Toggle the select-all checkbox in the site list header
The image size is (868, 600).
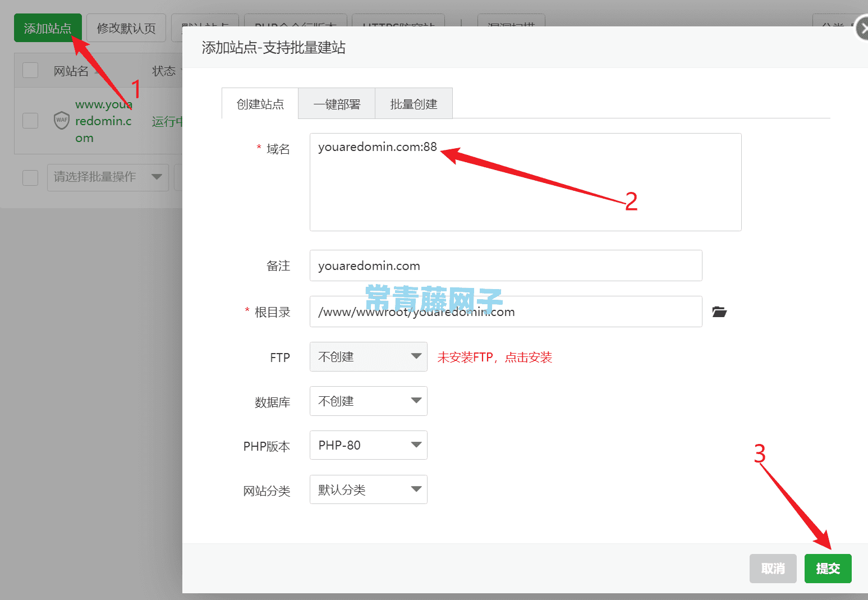click(x=30, y=70)
